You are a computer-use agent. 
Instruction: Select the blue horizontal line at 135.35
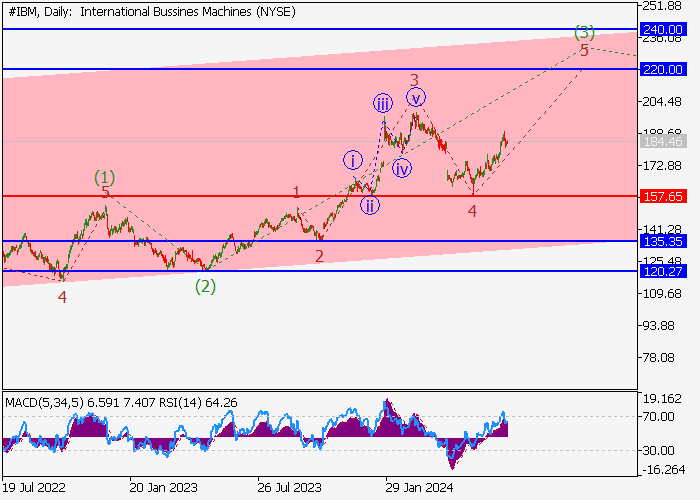(320, 242)
